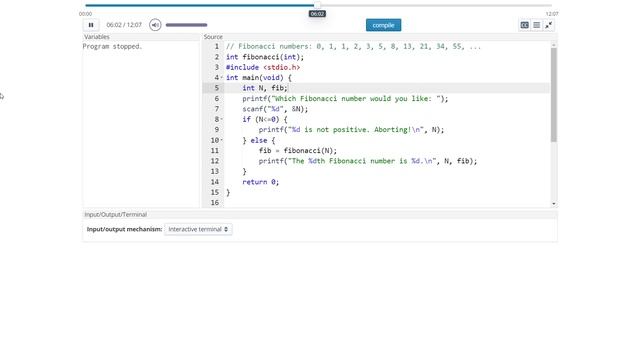Seek on the playback progress bar
The height and width of the screenshot is (360, 640).
click(x=318, y=5)
